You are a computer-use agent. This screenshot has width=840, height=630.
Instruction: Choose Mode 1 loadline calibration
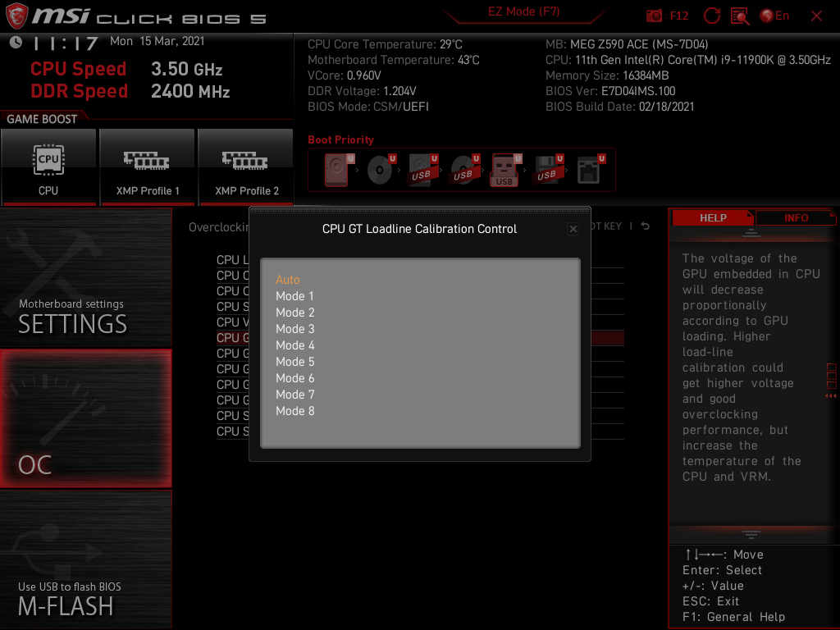pyautogui.click(x=294, y=296)
